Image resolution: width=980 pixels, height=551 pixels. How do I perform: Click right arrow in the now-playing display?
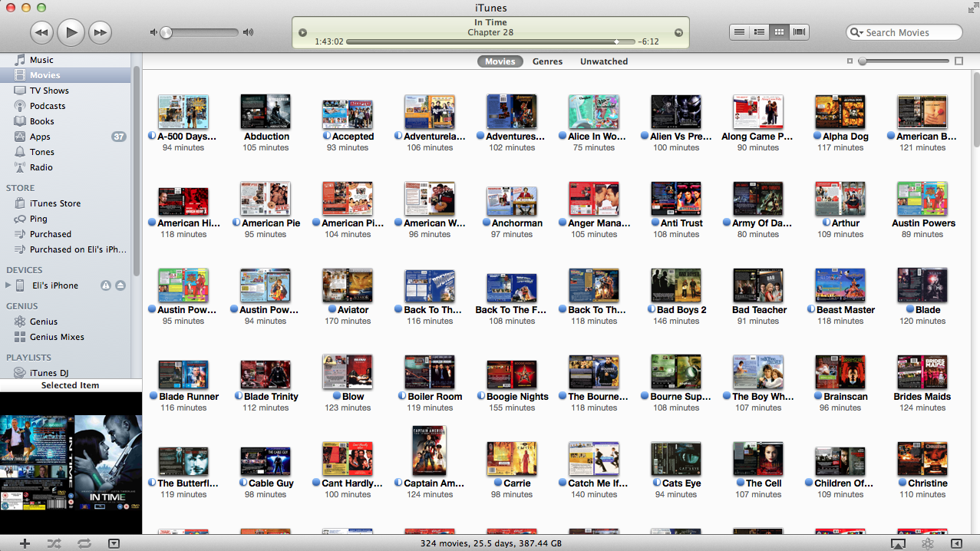(x=678, y=32)
